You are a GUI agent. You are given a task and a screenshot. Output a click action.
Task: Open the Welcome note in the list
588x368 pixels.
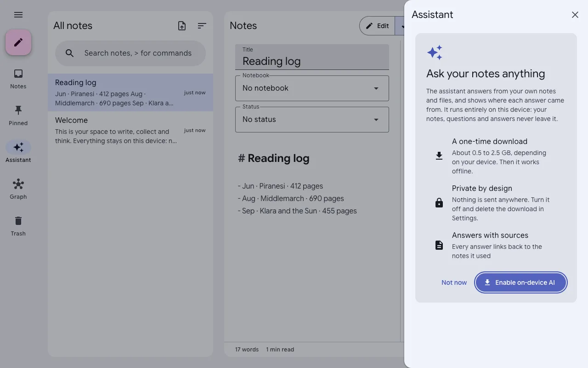pyautogui.click(x=130, y=130)
